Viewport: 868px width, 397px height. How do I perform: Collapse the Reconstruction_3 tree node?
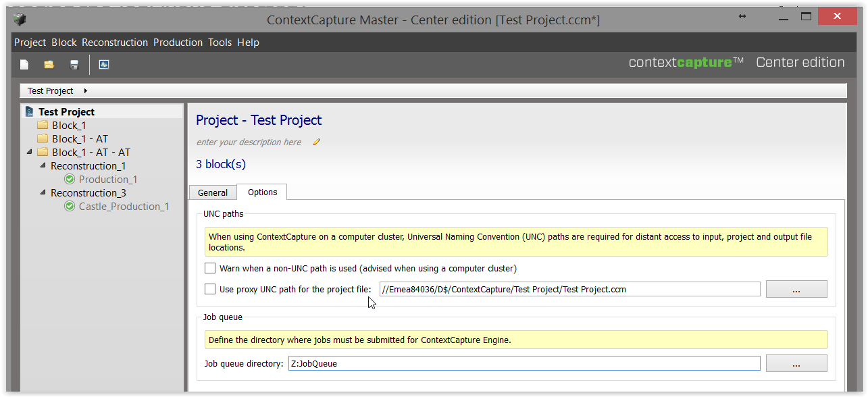click(43, 192)
